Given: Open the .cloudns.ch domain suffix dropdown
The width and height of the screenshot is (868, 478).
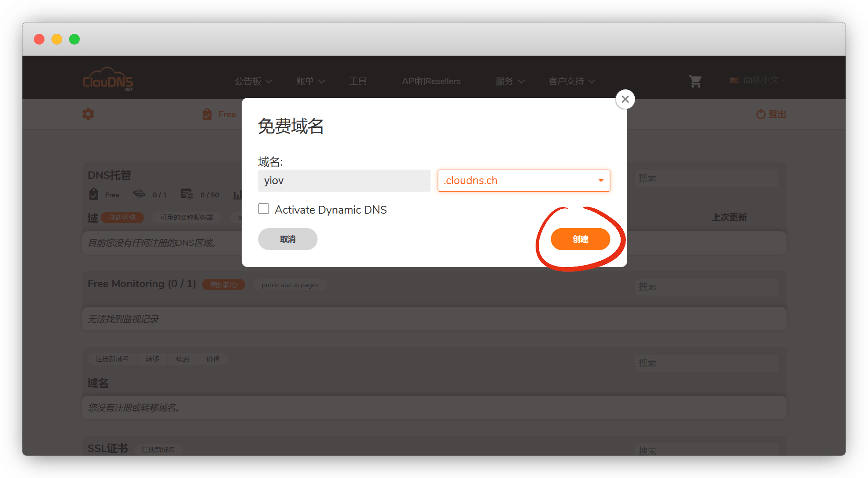Looking at the screenshot, I should click(x=523, y=181).
